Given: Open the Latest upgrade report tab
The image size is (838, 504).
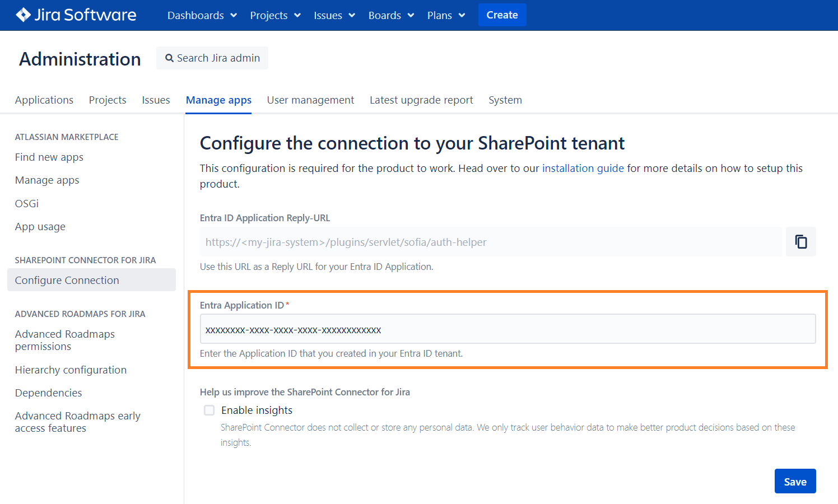Looking at the screenshot, I should click(421, 100).
